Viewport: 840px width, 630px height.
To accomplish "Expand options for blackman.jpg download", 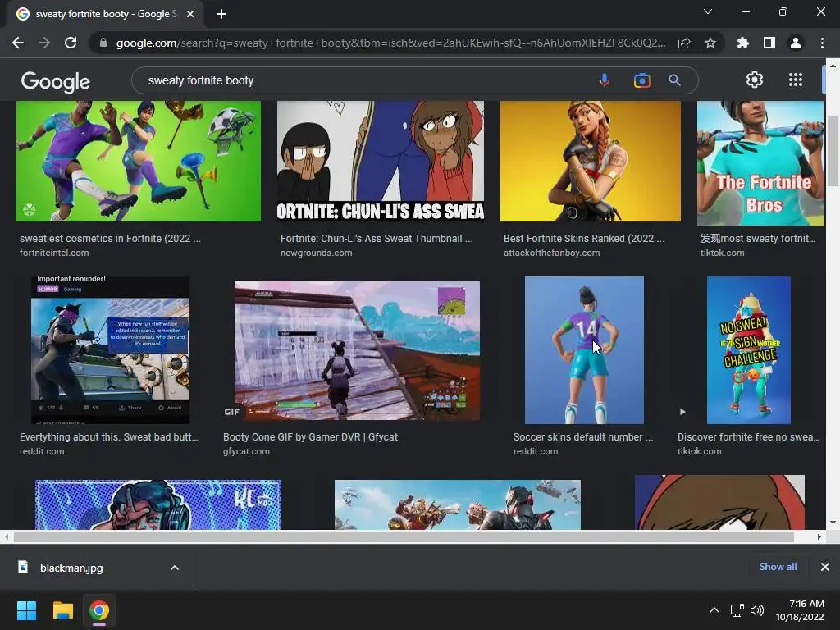I will 175,568.
